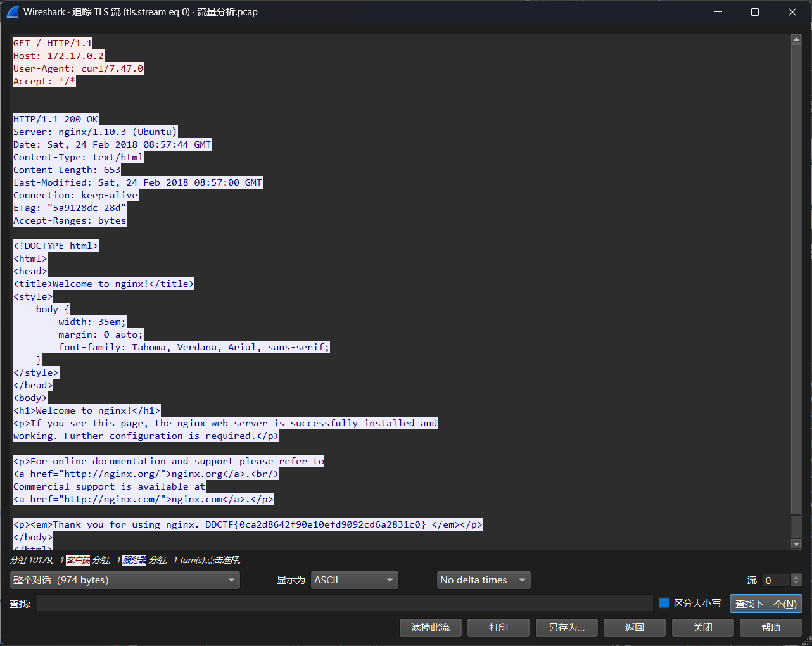Click the 滤掉此流 filter out stream button
The width and height of the screenshot is (812, 646).
(431, 628)
